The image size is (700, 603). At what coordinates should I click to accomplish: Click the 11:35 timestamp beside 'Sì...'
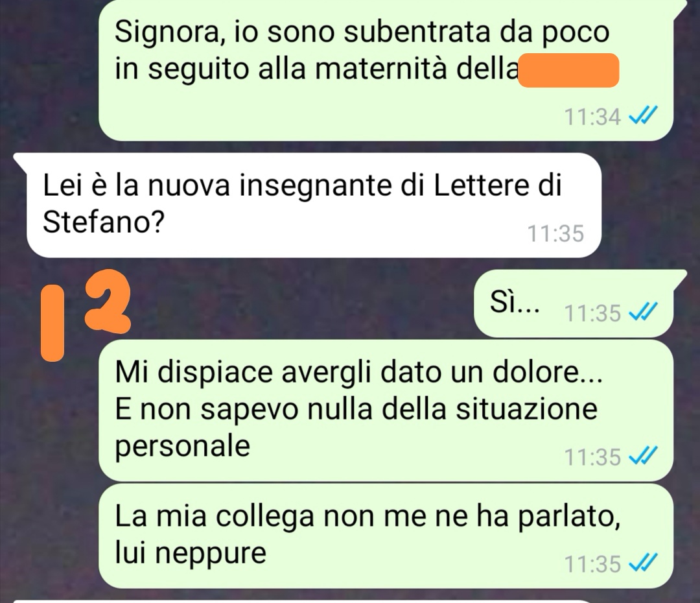[592, 313]
